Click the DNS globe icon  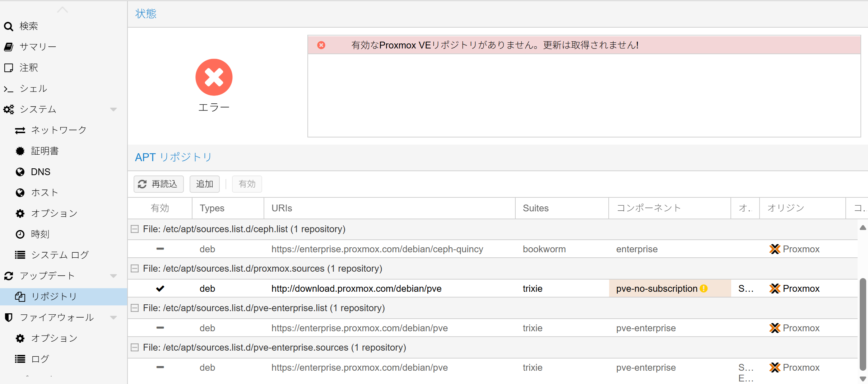click(x=20, y=172)
